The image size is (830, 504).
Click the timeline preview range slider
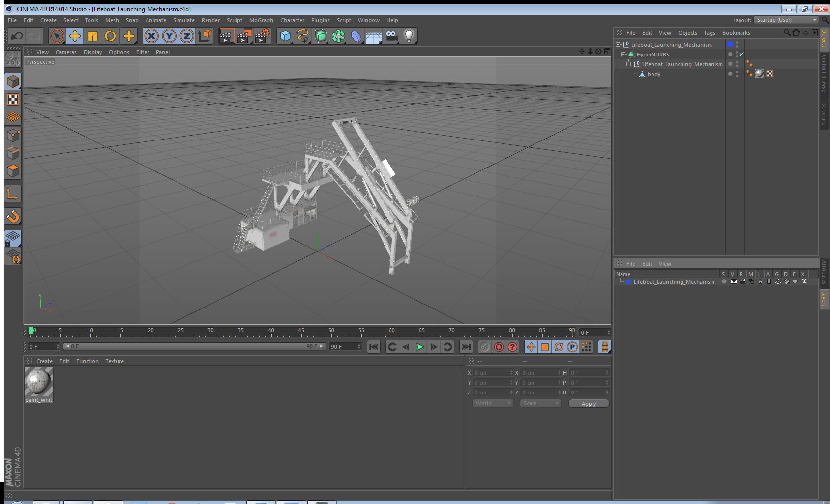coord(195,346)
